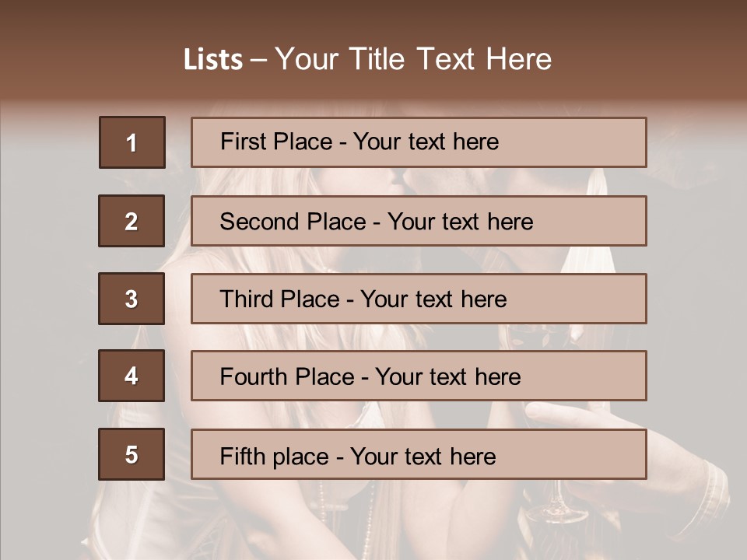Click the Second Place text bar

(419, 220)
